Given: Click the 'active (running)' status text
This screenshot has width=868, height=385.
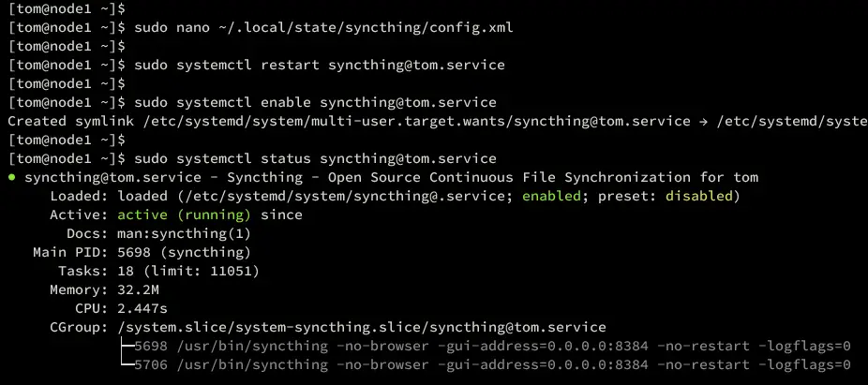Looking at the screenshot, I should click(184, 215).
